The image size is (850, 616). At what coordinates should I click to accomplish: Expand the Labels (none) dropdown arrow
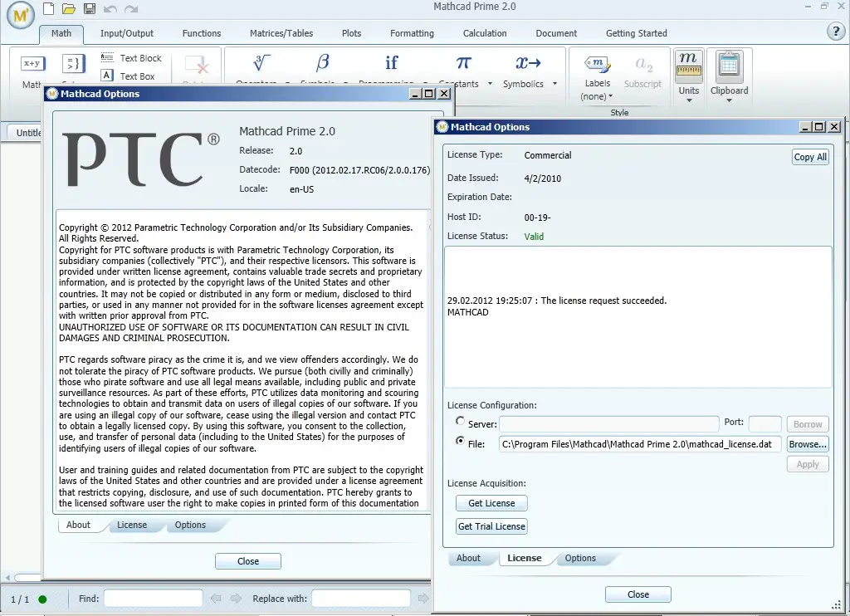pos(610,96)
